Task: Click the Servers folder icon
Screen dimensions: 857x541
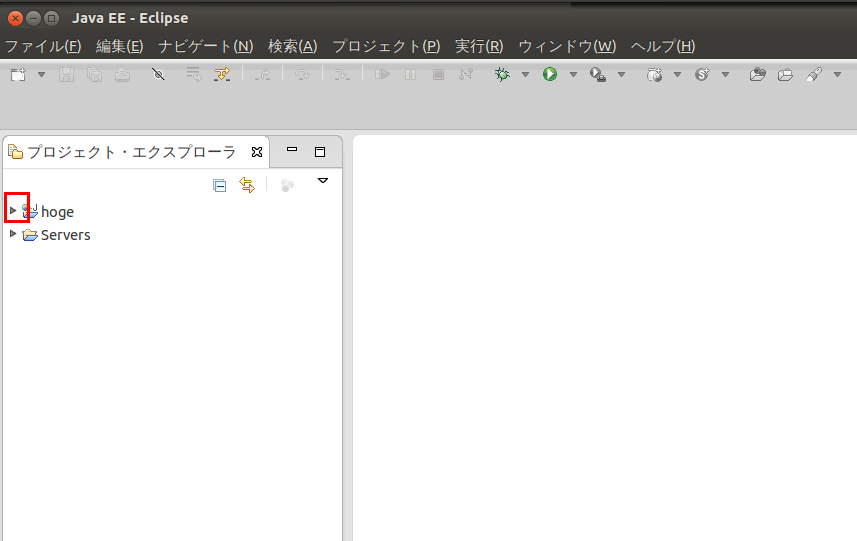Action: (30, 235)
